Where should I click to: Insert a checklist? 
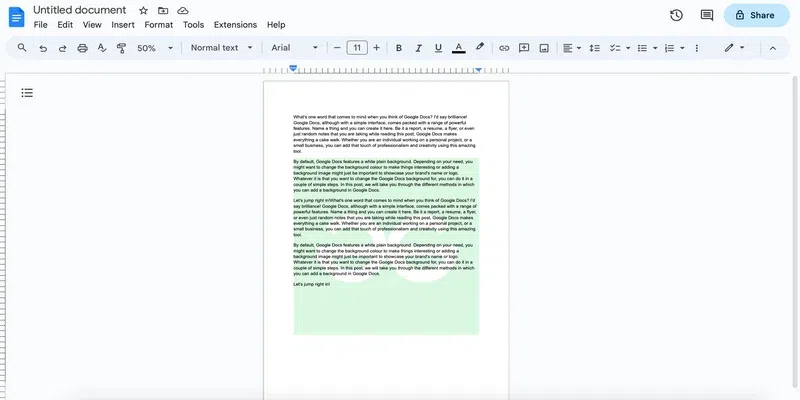tap(615, 48)
